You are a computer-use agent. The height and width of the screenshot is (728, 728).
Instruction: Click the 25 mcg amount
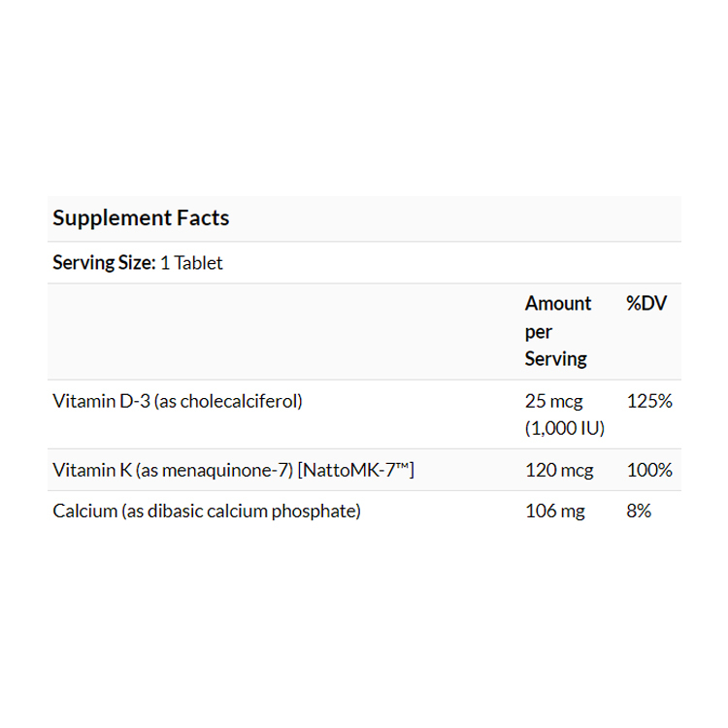[554, 401]
